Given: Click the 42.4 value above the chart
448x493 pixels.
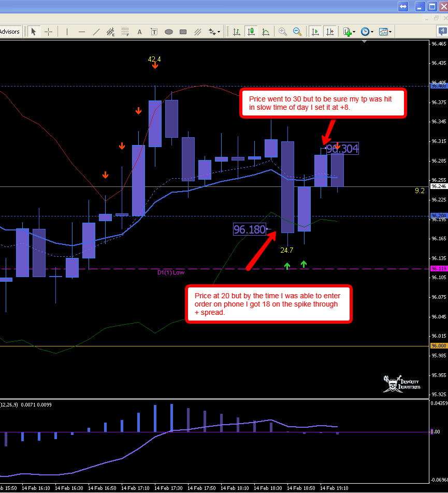Looking at the screenshot, I should click(154, 59).
